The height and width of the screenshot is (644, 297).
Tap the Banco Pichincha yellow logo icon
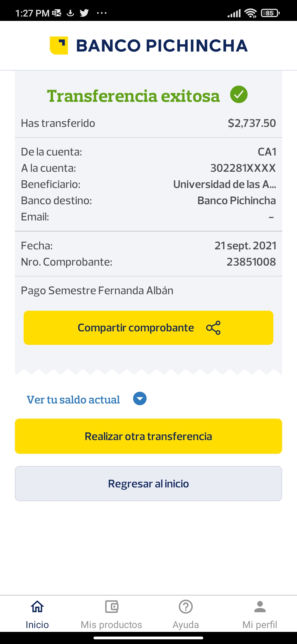pos(59,45)
